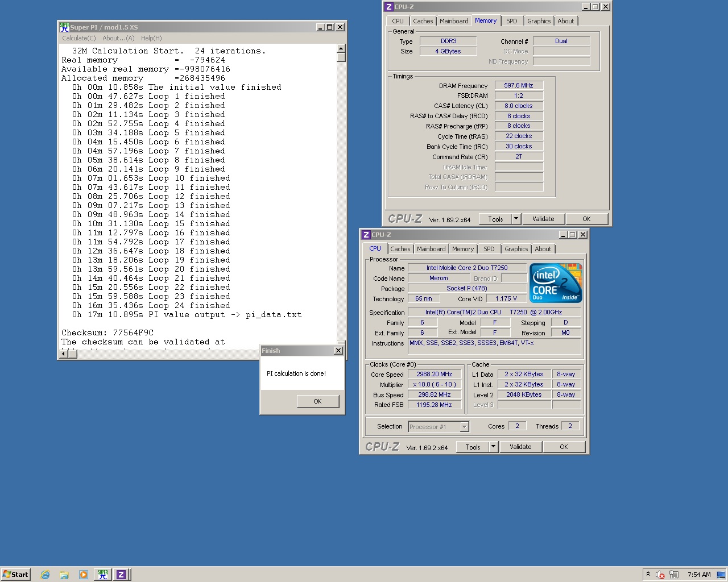The image size is (728, 582).
Task: Click the DRAM Frequency 597.6 MHz field
Action: 519,85
